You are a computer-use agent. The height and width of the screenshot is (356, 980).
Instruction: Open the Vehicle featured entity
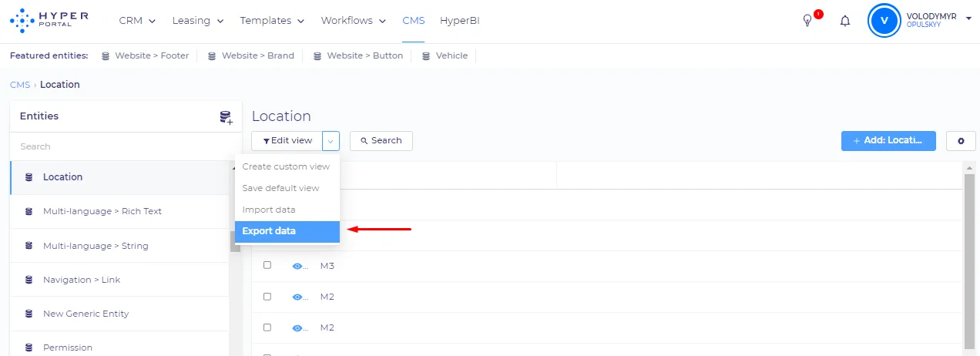coord(451,56)
